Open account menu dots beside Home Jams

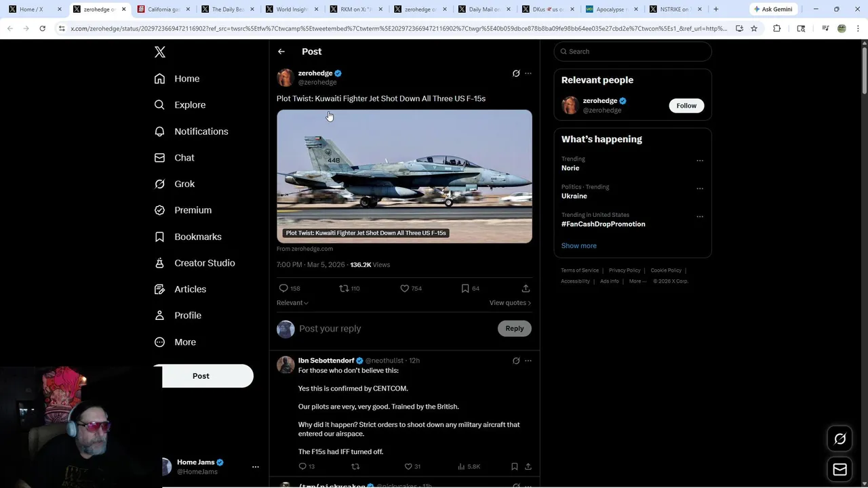256,467
